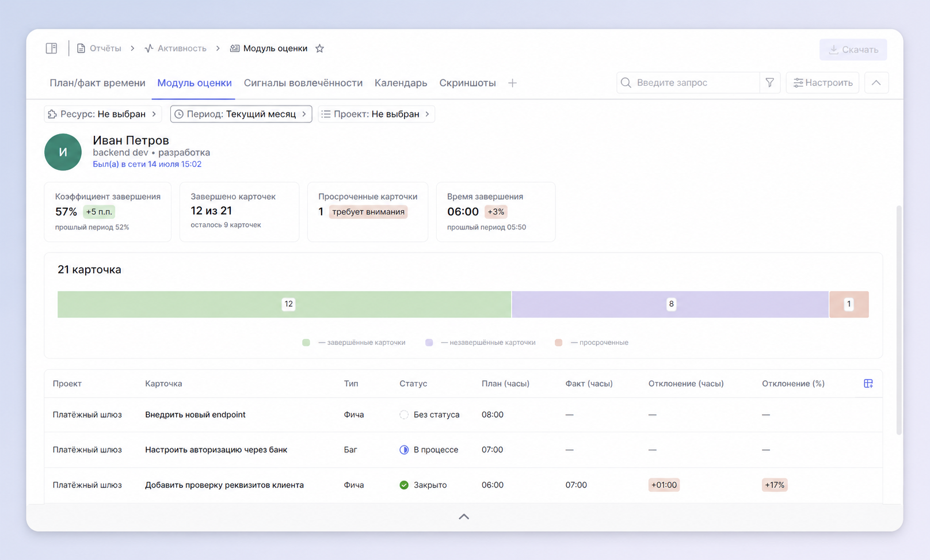
Task: Sort by Тип column header
Action: (x=351, y=384)
